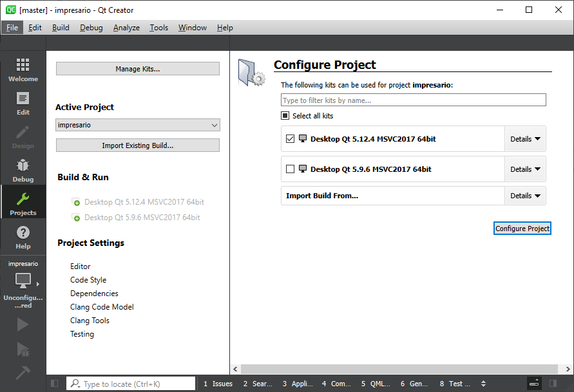The image size is (574, 392).
Task: Click the Run play button
Action: [x=23, y=324]
